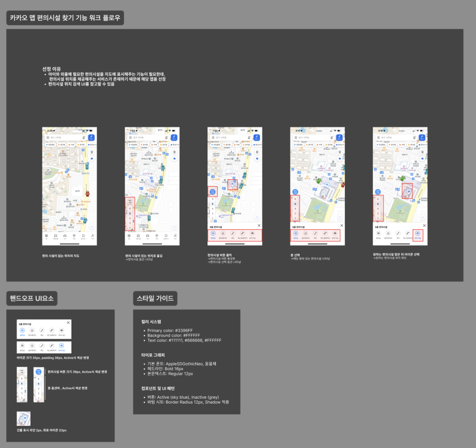This screenshot has height=448, width=476.
Task: Select the caption '층 선택'
Action: point(295,255)
